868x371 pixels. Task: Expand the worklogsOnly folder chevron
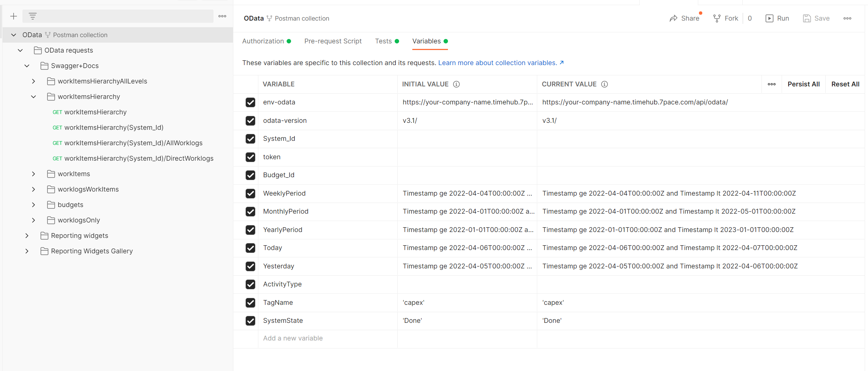point(33,220)
